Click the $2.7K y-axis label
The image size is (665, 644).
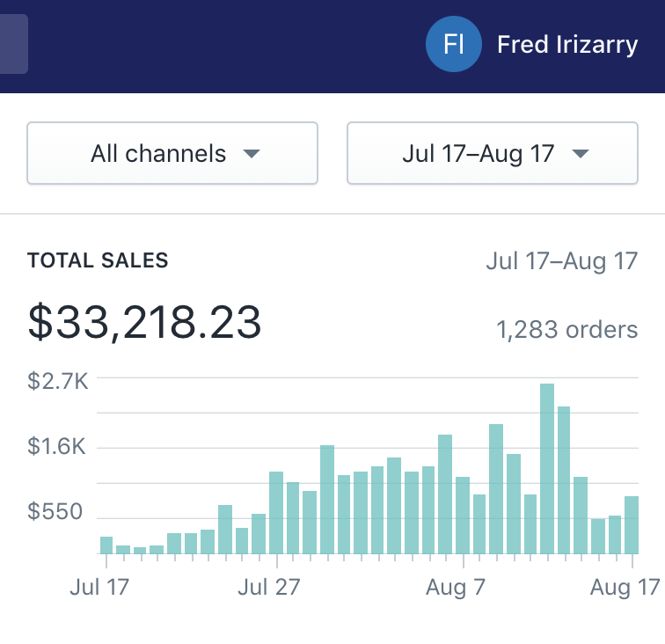click(57, 380)
